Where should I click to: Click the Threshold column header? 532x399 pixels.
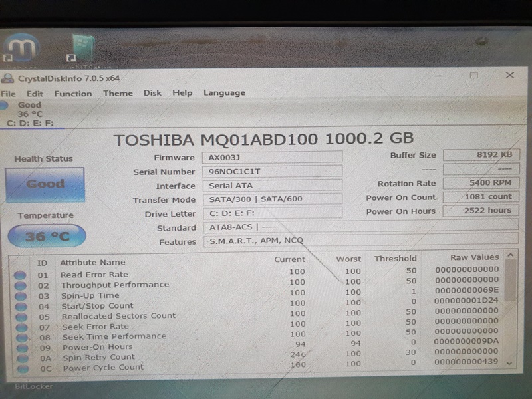(x=395, y=259)
